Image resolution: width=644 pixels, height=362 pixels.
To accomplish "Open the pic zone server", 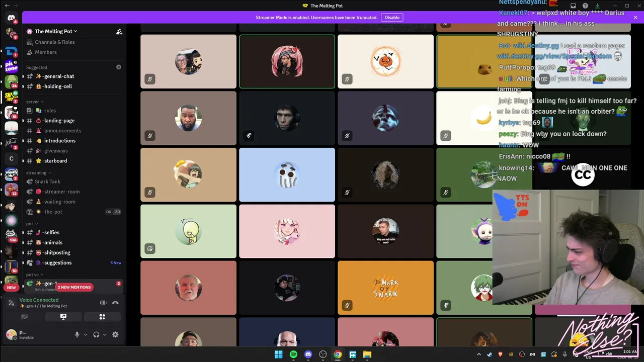I will pos(11,66).
